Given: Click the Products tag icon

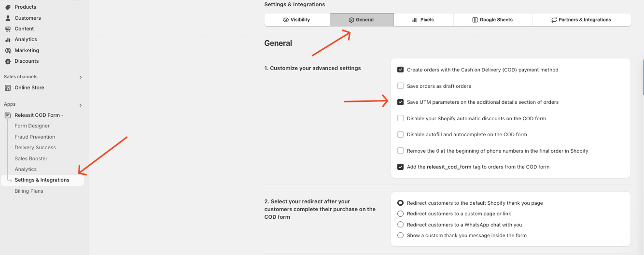Looking at the screenshot, I should pos(8,7).
